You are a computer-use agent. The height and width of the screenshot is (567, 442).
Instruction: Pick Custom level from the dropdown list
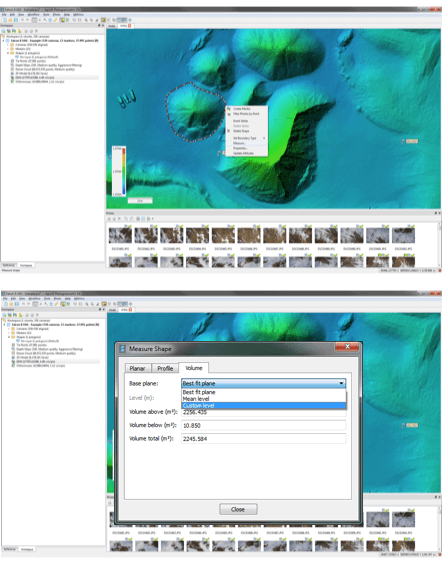(263, 405)
